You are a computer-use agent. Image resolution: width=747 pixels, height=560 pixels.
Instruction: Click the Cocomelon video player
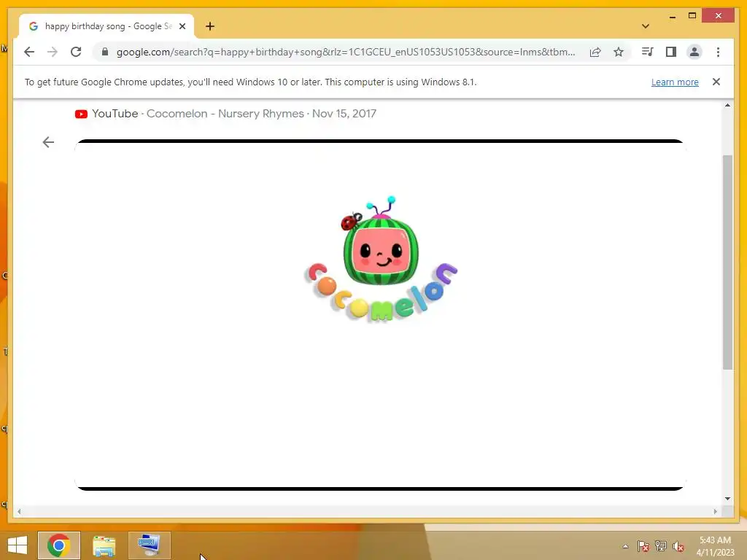pos(379,315)
